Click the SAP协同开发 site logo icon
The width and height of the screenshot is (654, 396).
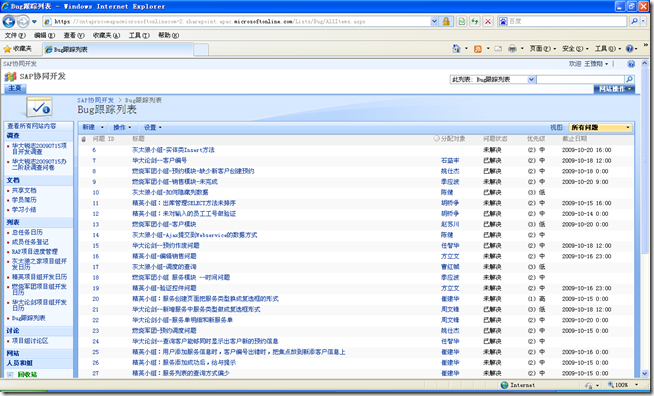(x=10, y=77)
